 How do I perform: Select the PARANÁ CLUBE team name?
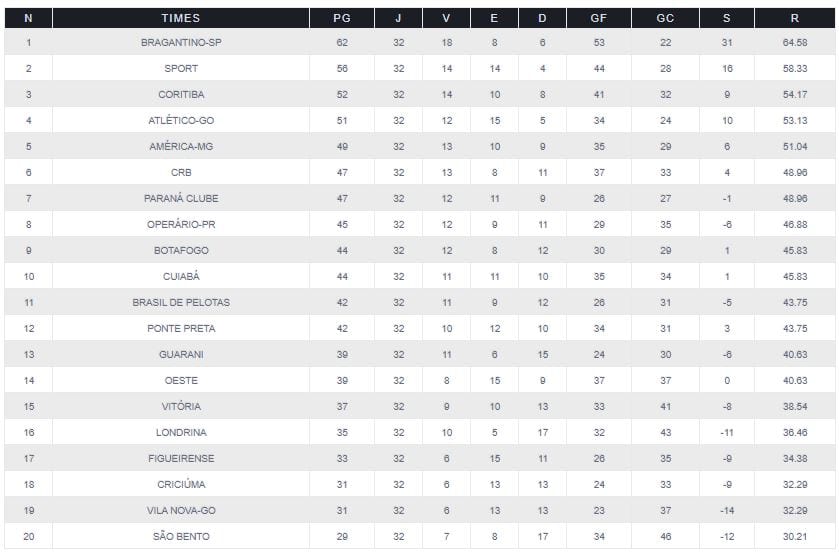181,199
